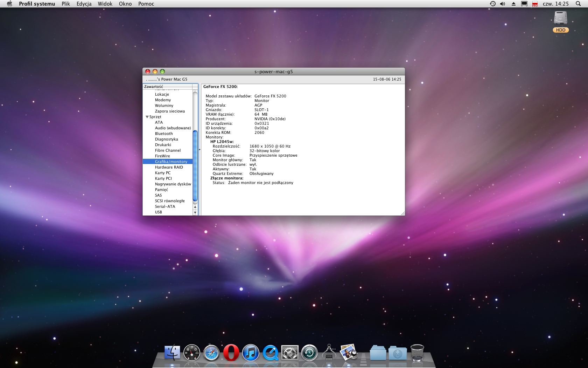Open QuickTime Player in the dock

coord(270,353)
